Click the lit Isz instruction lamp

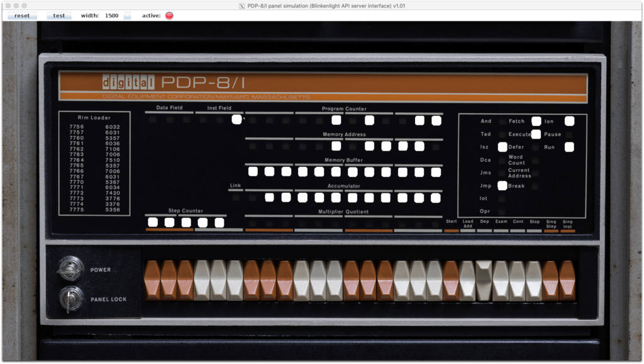502,147
